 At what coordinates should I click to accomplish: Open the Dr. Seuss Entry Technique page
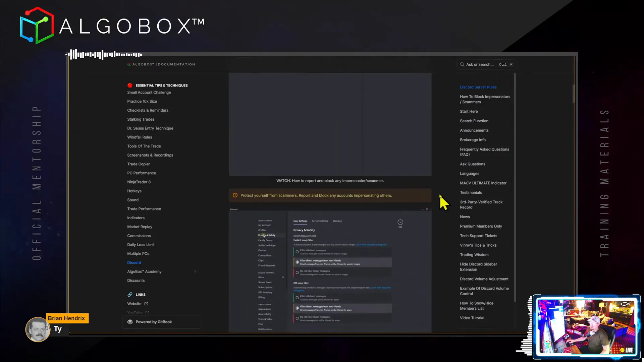pyautogui.click(x=150, y=128)
